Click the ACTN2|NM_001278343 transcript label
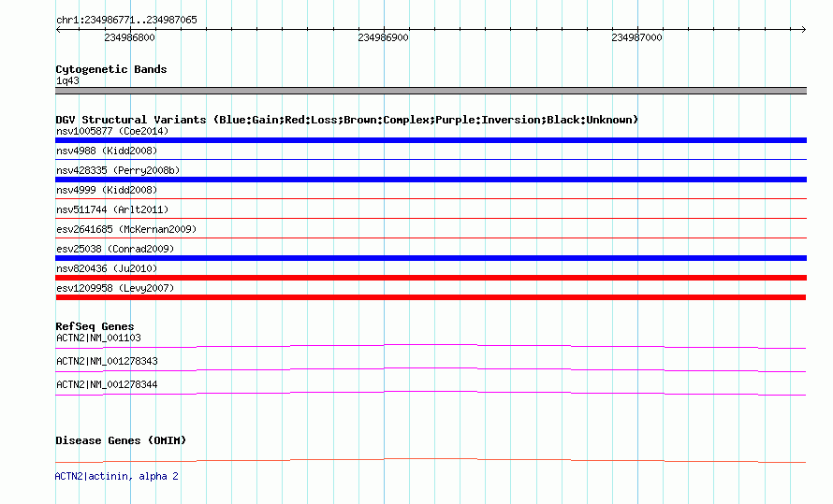Screen dimensions: 833x504 pyautogui.click(x=107, y=361)
